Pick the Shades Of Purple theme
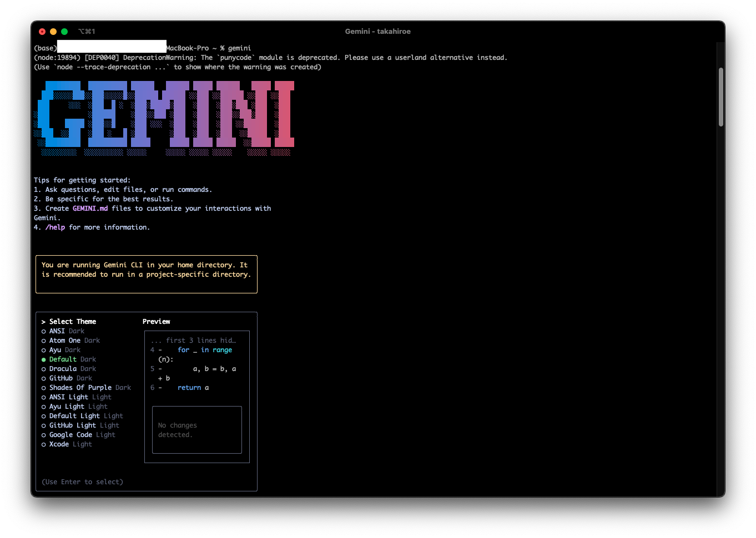 point(80,387)
